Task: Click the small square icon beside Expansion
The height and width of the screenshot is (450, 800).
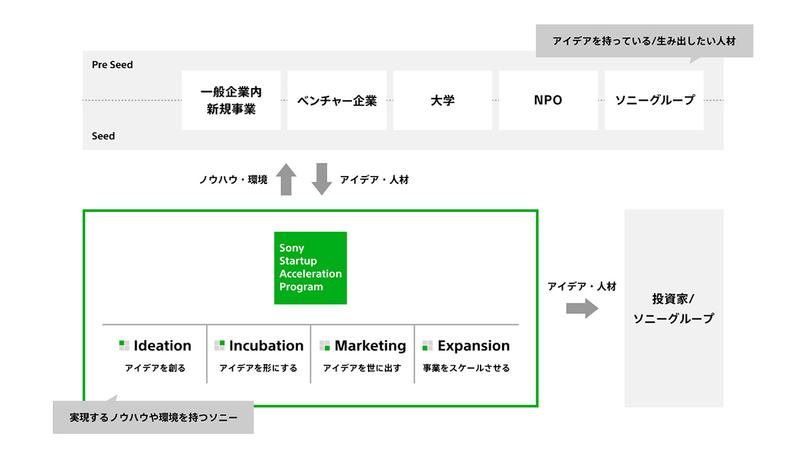Action: point(427,346)
